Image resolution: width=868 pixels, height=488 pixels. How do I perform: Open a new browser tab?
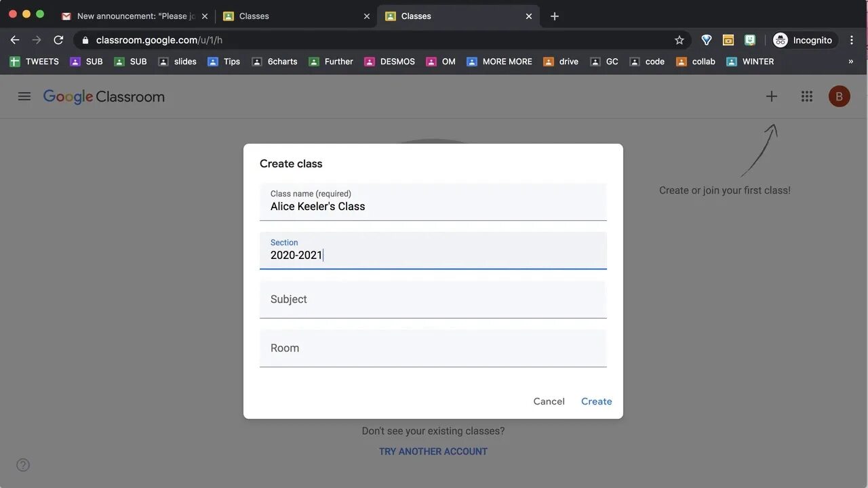point(555,16)
